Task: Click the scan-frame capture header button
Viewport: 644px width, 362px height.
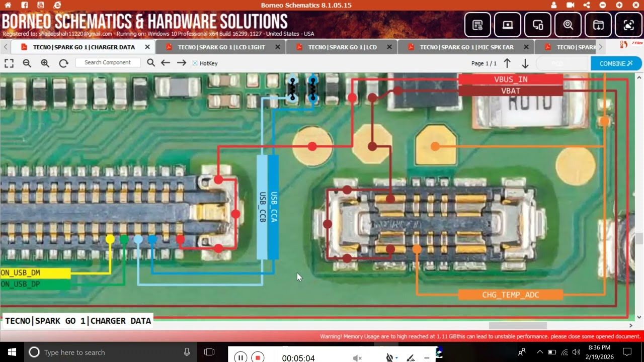Action: (x=628, y=25)
